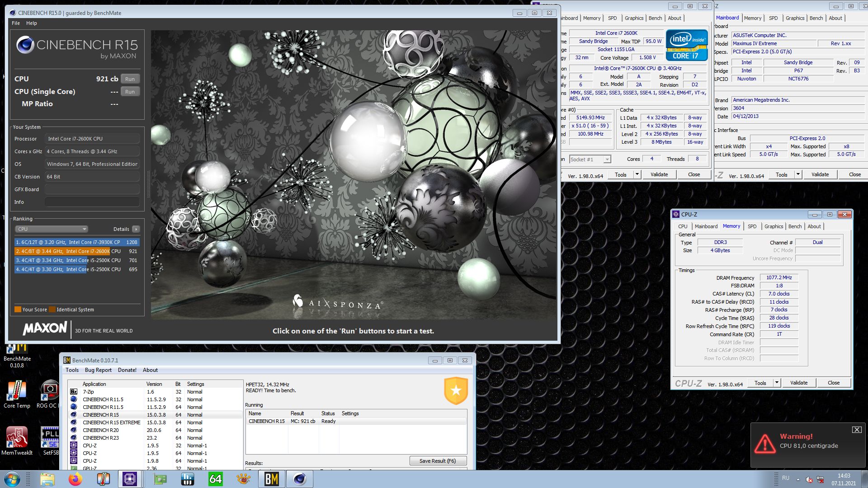Open the ROG OC desktop shortcut
Screen dimensions: 868x488
point(49,394)
